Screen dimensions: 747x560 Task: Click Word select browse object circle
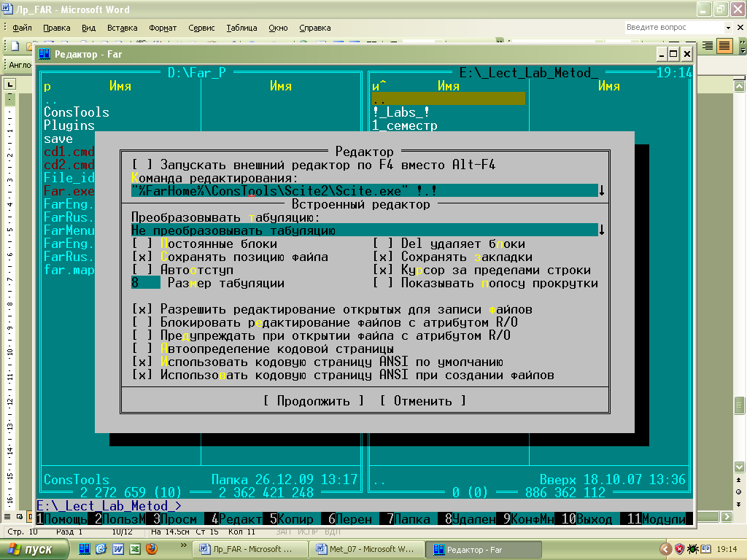tap(738, 492)
